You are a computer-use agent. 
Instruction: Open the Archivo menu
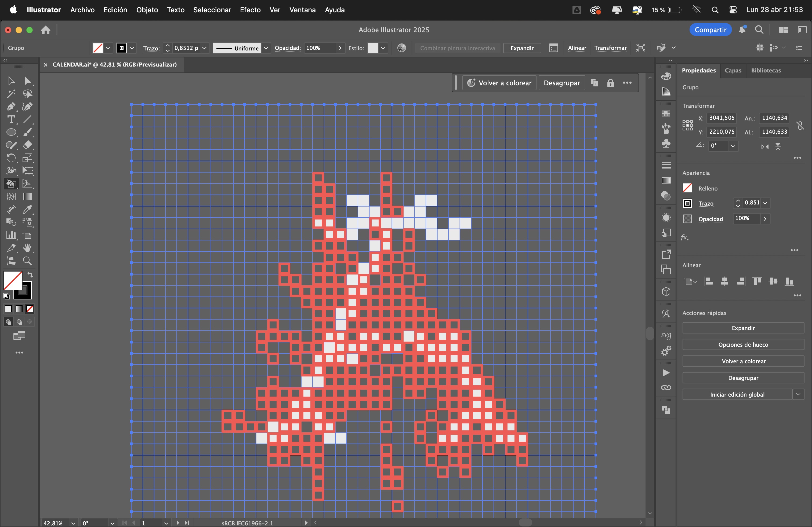pyautogui.click(x=82, y=10)
